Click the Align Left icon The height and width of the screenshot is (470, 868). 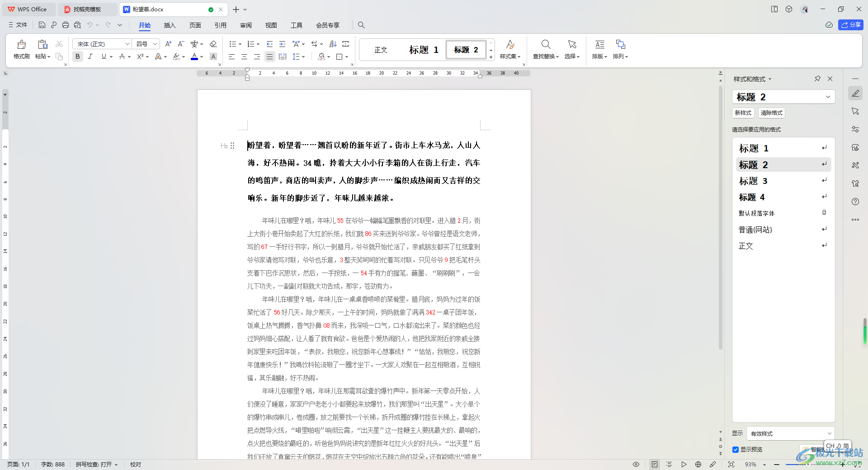click(231, 56)
